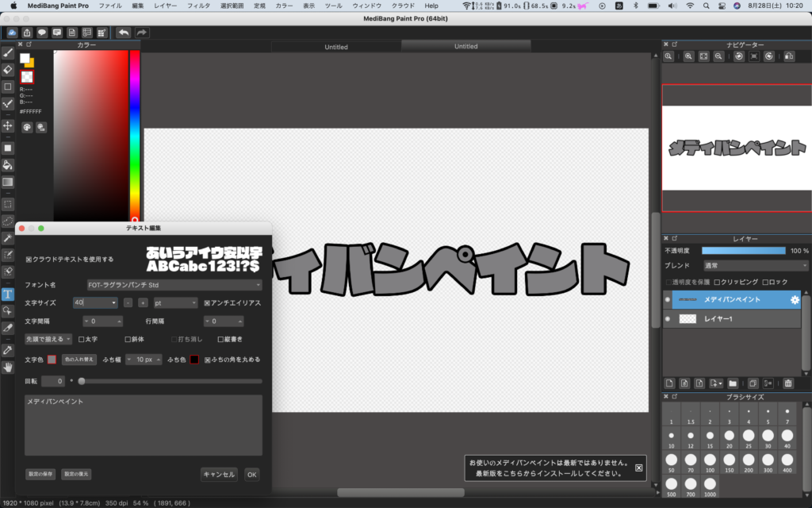Open ファイル menu
812x508 pixels.
click(x=109, y=6)
